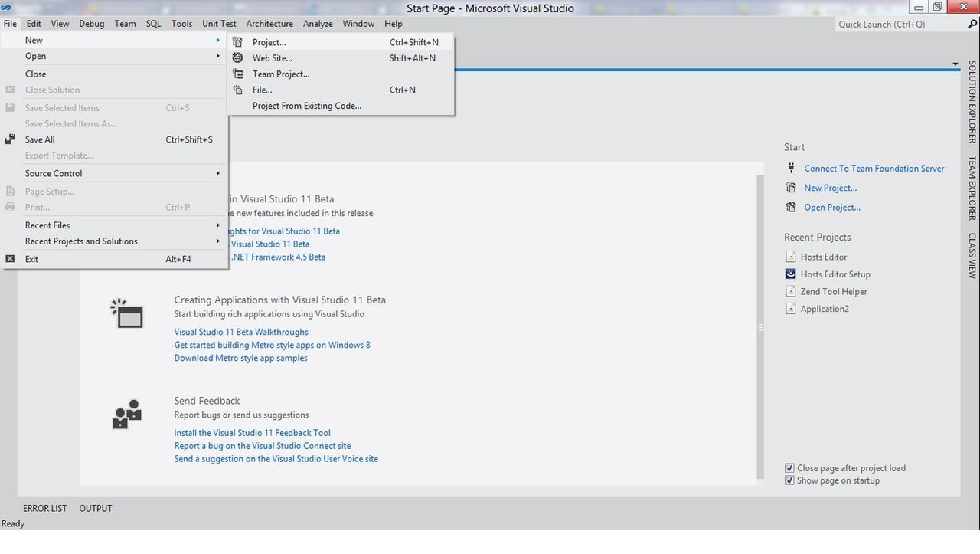Click the Open Project... start link
This screenshot has height=554, width=980.
click(x=832, y=208)
